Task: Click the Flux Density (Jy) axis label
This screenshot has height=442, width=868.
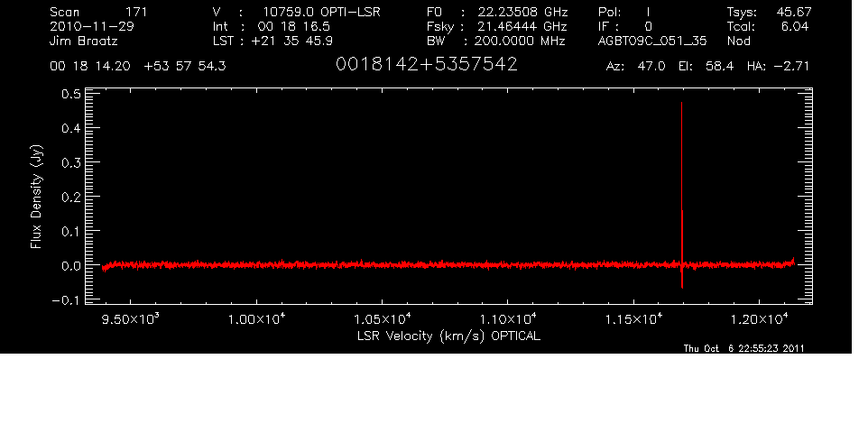Action: (x=36, y=197)
